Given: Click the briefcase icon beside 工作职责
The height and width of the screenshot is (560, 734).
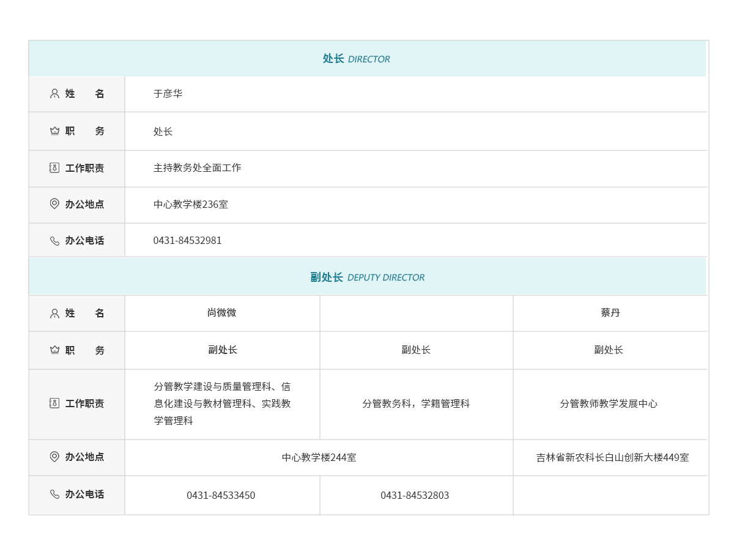Looking at the screenshot, I should click(x=54, y=168).
